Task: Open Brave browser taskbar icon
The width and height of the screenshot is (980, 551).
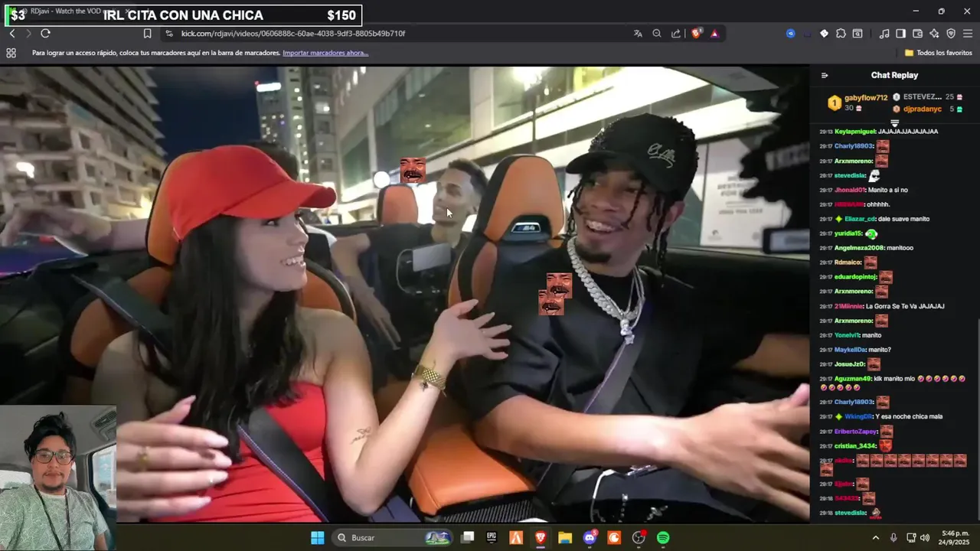Action: [x=541, y=538]
